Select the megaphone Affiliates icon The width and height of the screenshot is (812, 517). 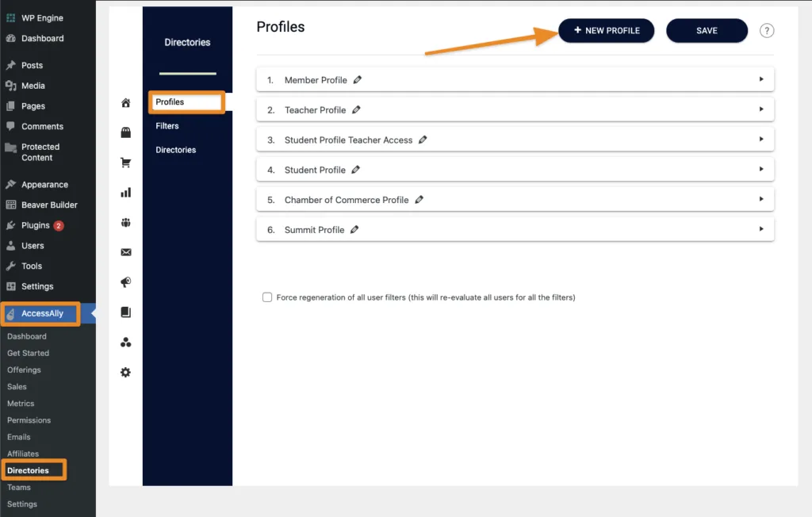pyautogui.click(x=125, y=282)
